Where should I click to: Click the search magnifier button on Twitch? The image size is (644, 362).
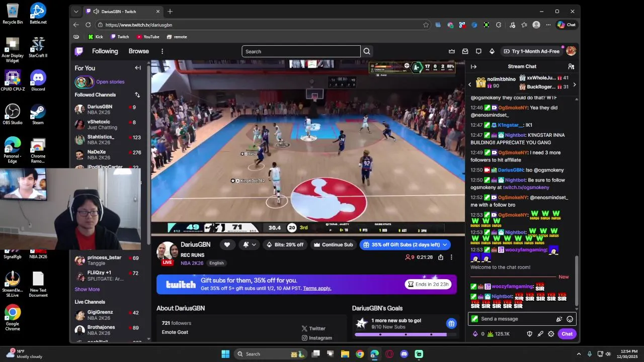(367, 51)
